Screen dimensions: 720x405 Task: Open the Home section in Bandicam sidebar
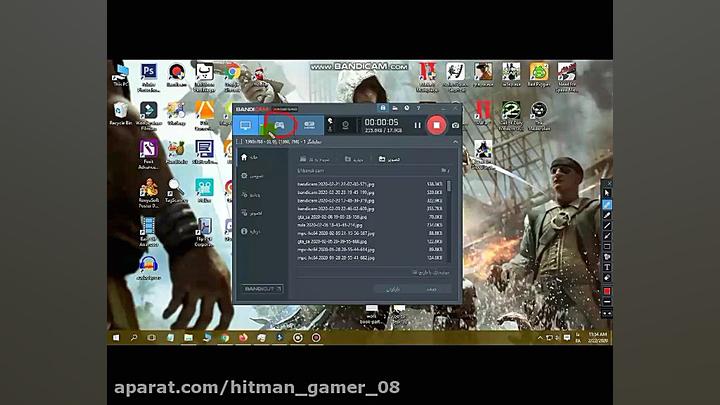pos(250,157)
